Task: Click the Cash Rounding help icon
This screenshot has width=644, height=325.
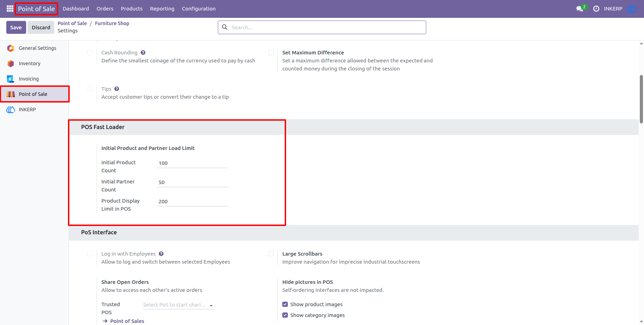Action: click(143, 53)
